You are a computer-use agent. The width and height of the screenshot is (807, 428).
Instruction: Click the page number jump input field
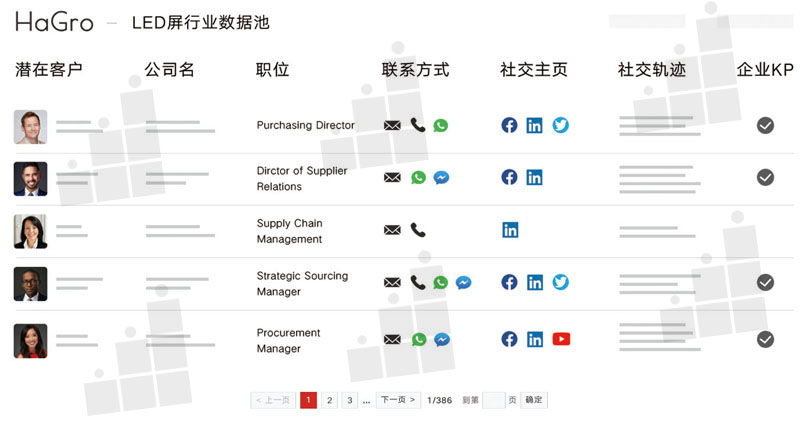pyautogui.click(x=494, y=400)
